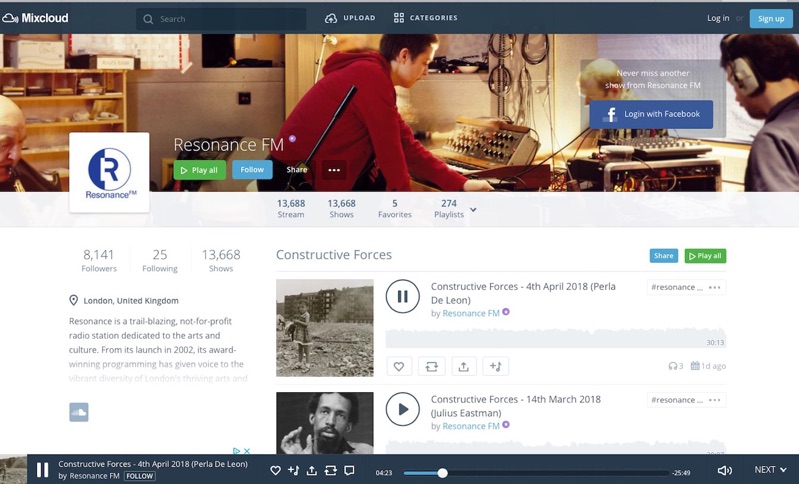
Task: Open the three-dot menu in profile header
Action: (334, 170)
